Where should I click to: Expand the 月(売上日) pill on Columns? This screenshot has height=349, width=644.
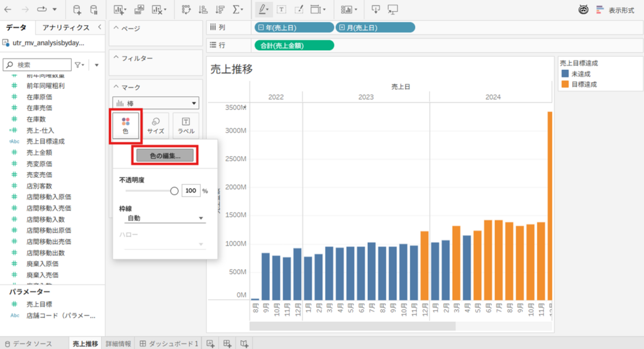click(341, 28)
